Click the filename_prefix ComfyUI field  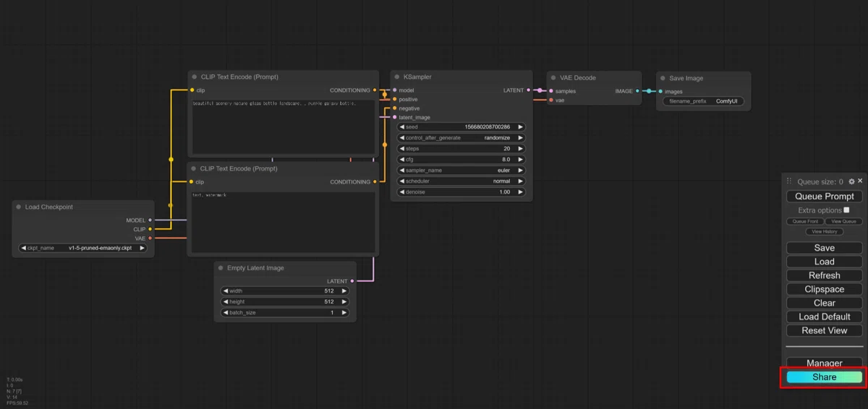click(x=703, y=101)
